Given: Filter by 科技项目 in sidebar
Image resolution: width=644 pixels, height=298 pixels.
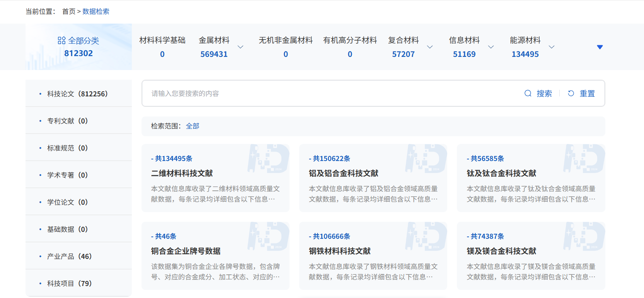Looking at the screenshot, I should 69,283.
